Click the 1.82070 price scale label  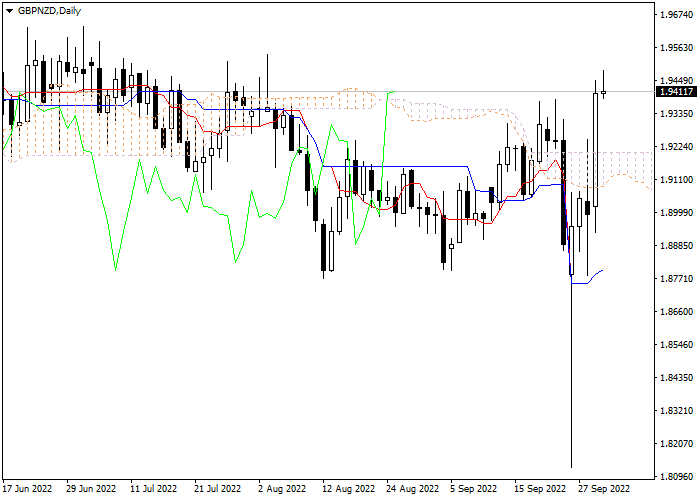pos(676,444)
